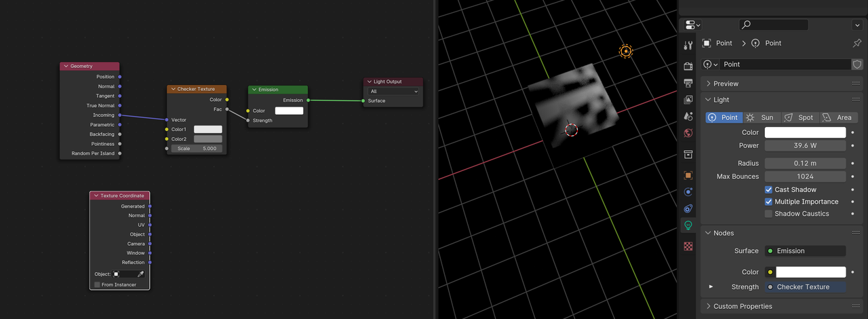This screenshot has height=319, width=868.
Task: Enable From Instancer in Texture Coordinate node
Action: tap(97, 284)
